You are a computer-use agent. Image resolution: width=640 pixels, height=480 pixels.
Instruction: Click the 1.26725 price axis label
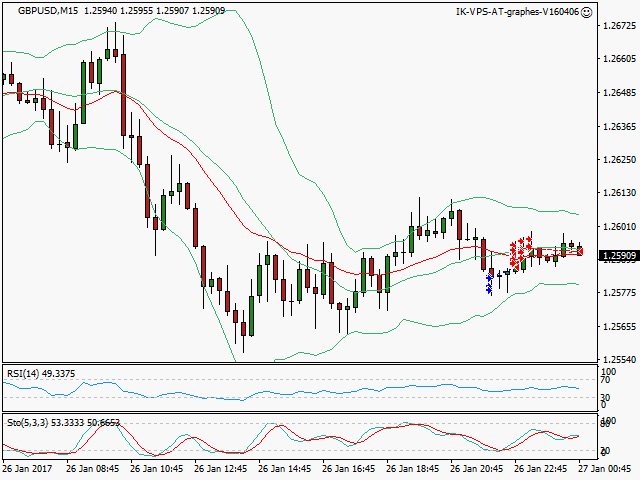tap(619, 27)
